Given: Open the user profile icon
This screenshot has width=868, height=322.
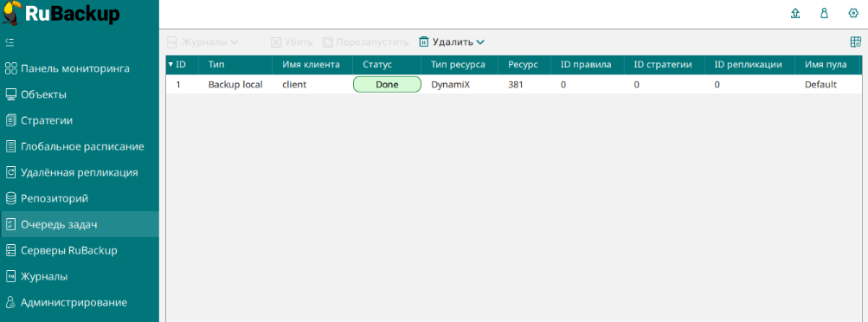Looking at the screenshot, I should click(x=824, y=14).
